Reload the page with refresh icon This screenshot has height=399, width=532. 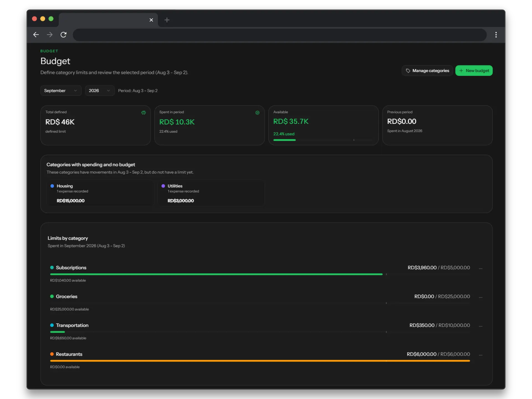pos(64,35)
